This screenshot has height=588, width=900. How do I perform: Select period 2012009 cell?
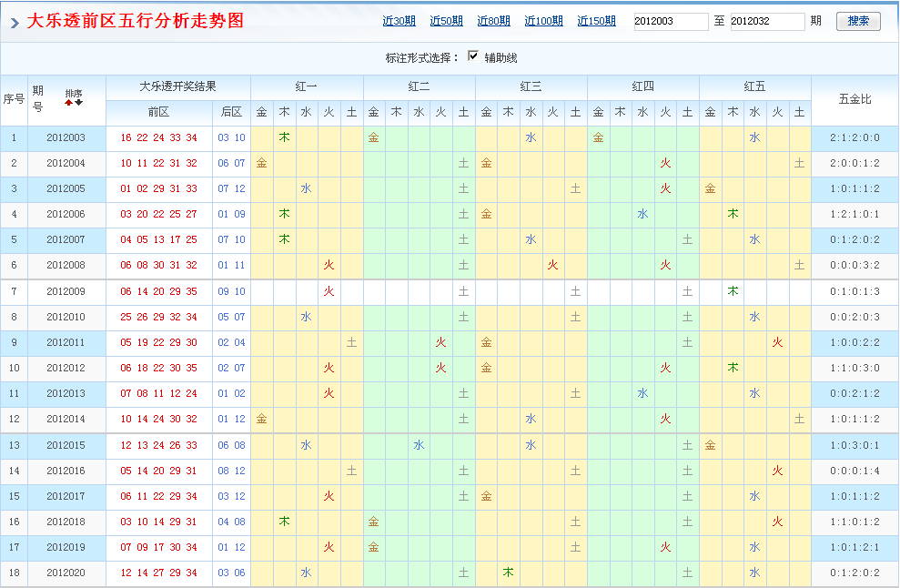66,291
